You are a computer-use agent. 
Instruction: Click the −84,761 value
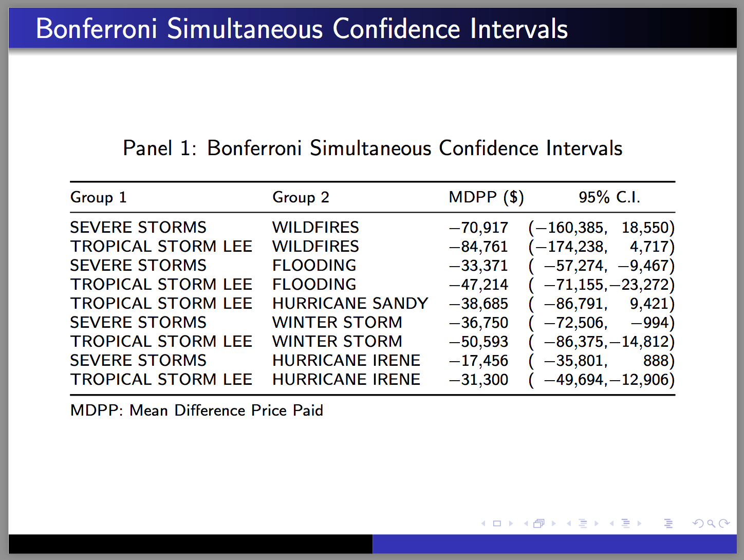click(x=478, y=247)
